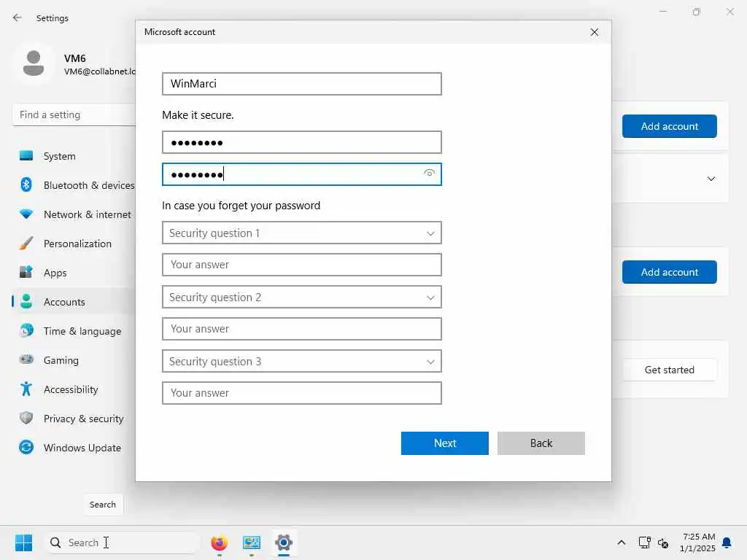Click the Back button in dialog
Image resolution: width=747 pixels, height=560 pixels.
click(541, 443)
